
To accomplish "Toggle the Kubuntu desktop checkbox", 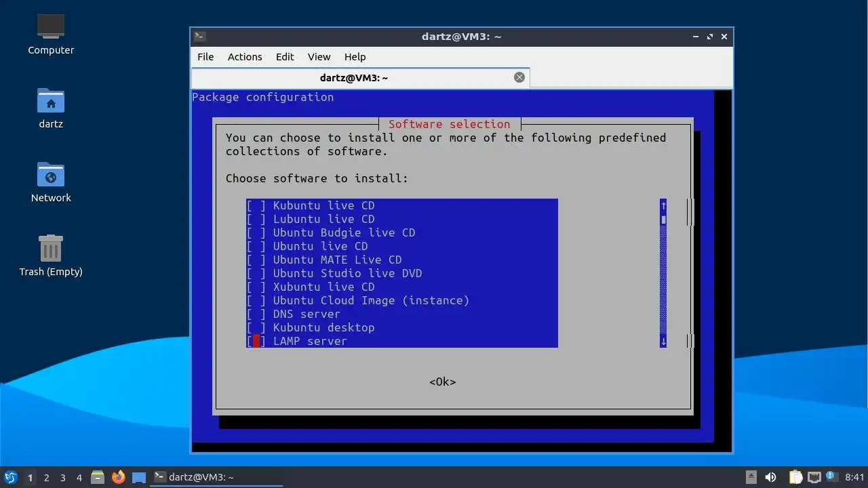I will tap(256, 327).
